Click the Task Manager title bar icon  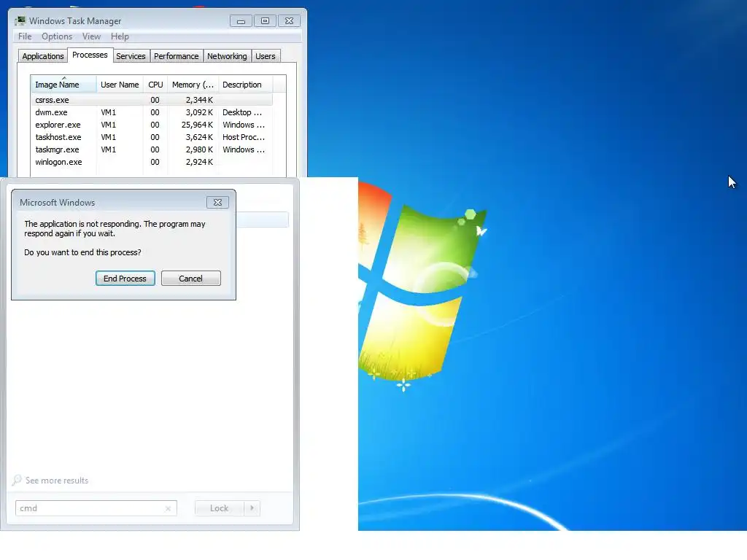point(20,20)
